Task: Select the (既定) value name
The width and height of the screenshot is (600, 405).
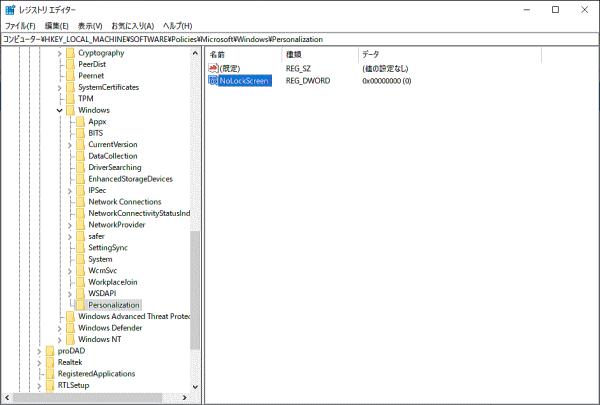Action: (230, 69)
